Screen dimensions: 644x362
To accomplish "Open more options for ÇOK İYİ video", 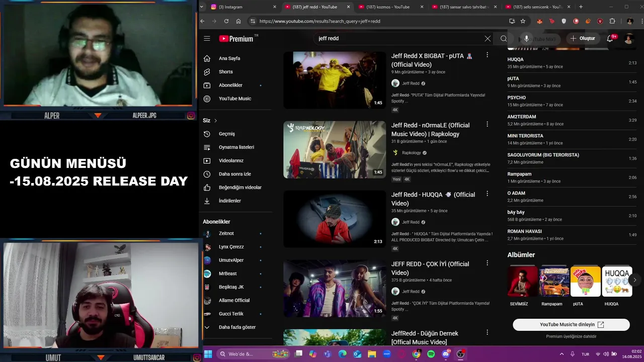I will [487, 263].
